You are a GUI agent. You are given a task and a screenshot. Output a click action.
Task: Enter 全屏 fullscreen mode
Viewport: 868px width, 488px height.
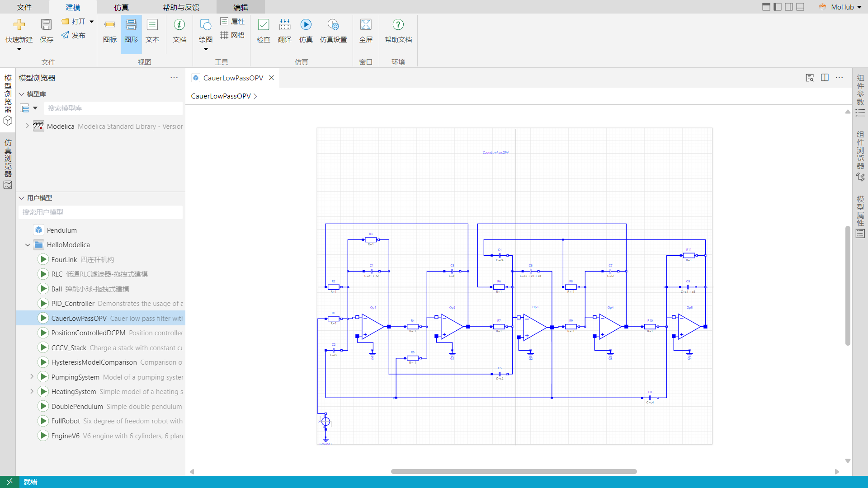[x=366, y=30]
